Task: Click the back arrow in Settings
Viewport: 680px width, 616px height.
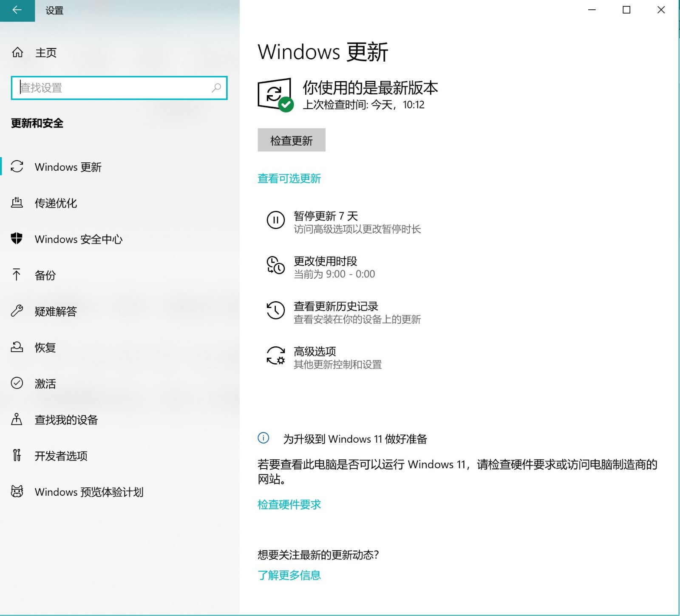Action: pyautogui.click(x=17, y=10)
